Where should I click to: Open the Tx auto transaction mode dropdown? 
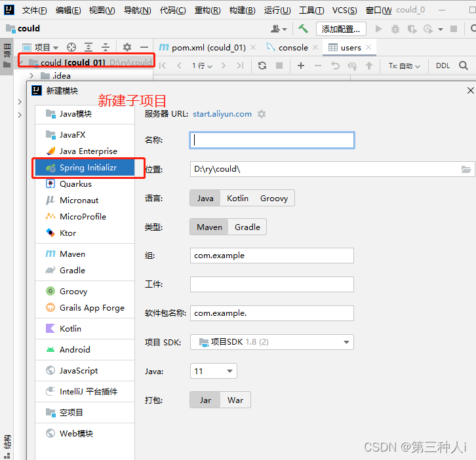tap(405, 66)
